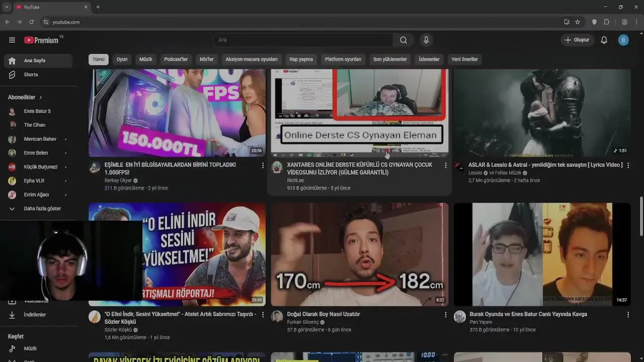Image resolution: width=644 pixels, height=362 pixels.
Task: Open the notifications bell
Action: pyautogui.click(x=604, y=40)
